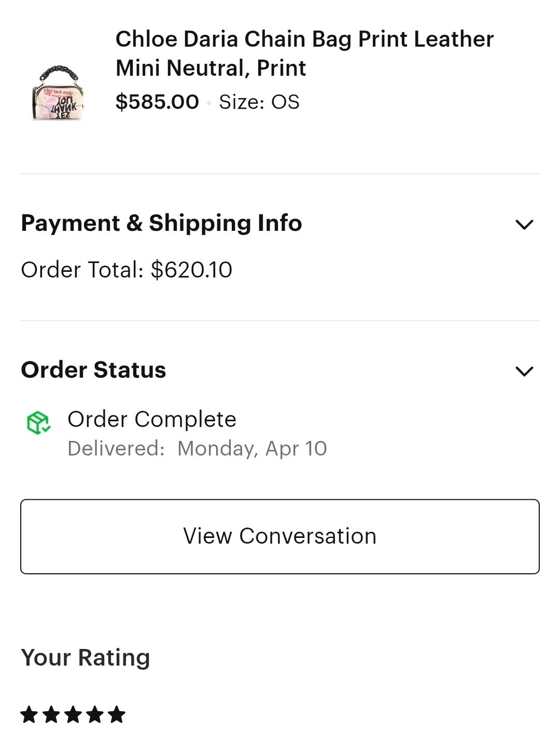Click the green package delivered icon

(x=39, y=423)
